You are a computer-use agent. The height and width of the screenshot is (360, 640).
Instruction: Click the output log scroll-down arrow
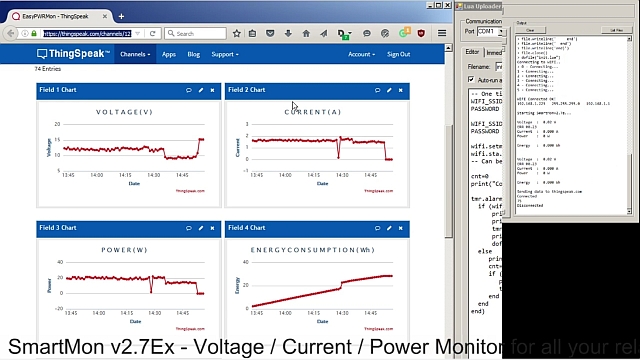click(629, 211)
